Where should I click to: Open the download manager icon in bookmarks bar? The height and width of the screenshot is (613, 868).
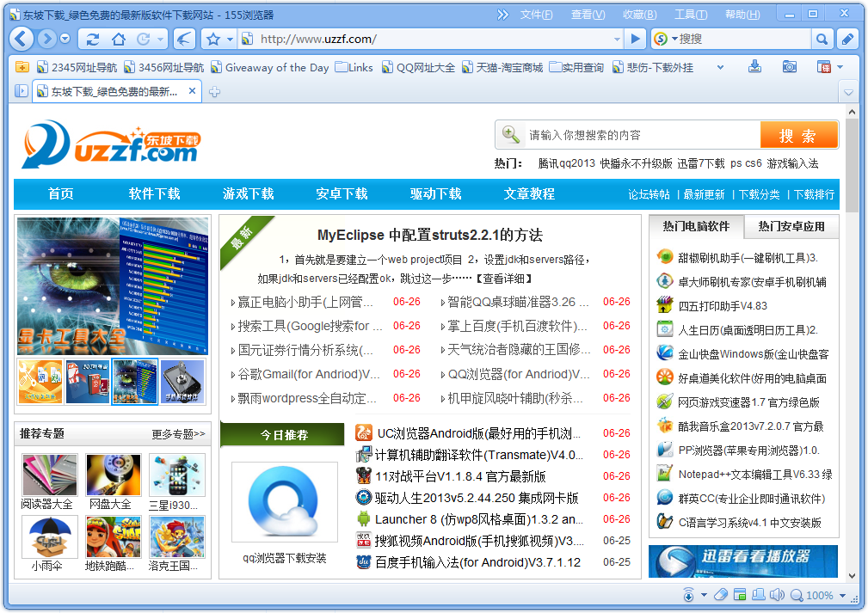point(755,67)
